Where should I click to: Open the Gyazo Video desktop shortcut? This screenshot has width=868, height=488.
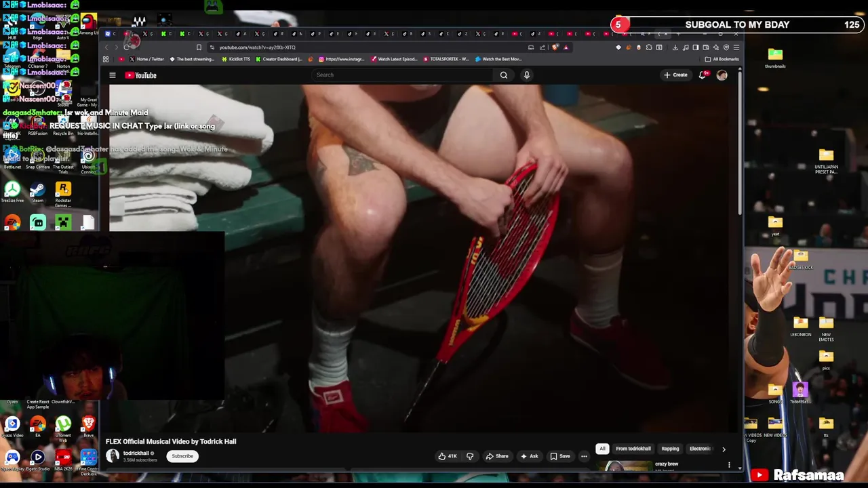pyautogui.click(x=12, y=426)
